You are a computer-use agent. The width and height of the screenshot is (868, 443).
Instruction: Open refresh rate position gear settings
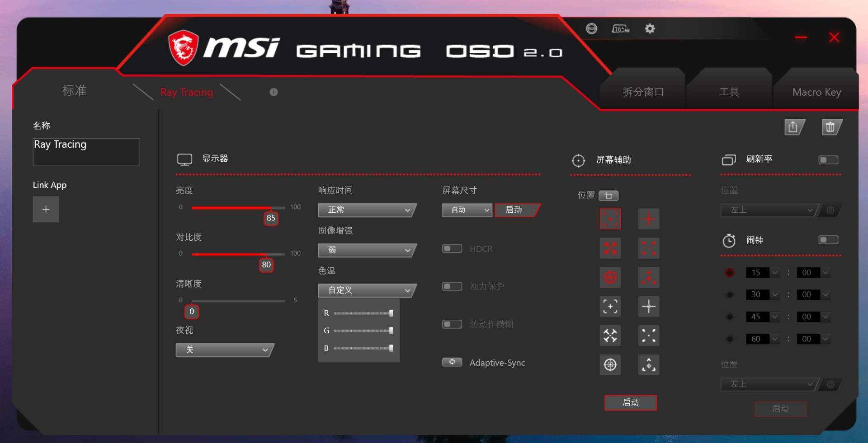pyautogui.click(x=831, y=210)
